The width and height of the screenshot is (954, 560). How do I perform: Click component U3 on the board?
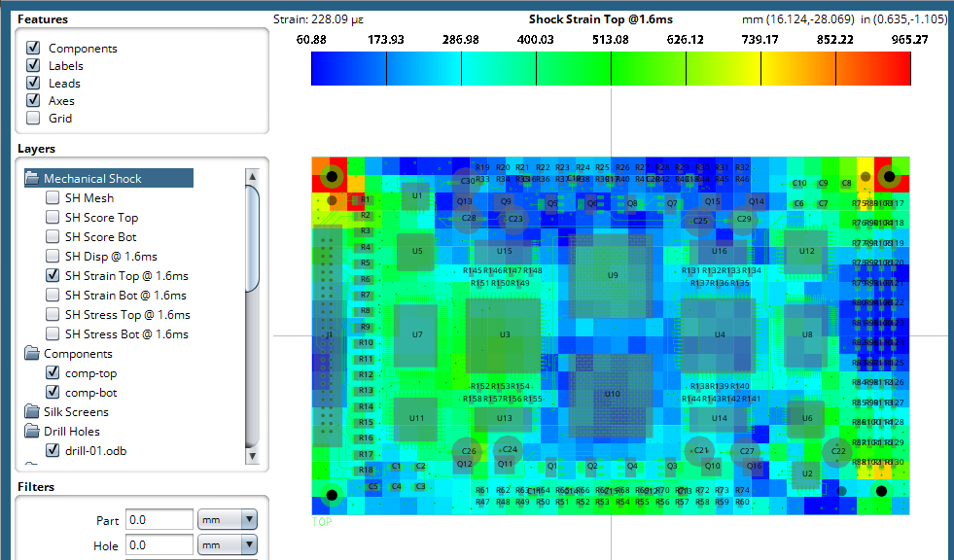click(x=505, y=334)
